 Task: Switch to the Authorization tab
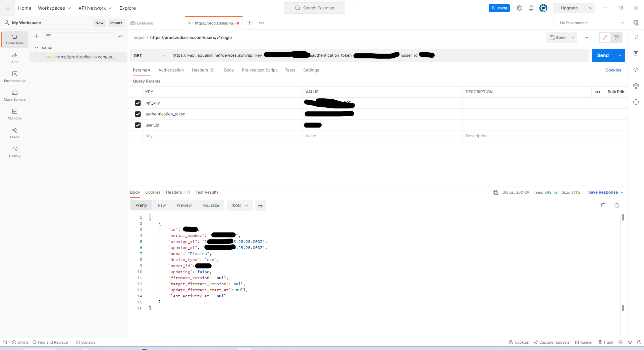(171, 70)
